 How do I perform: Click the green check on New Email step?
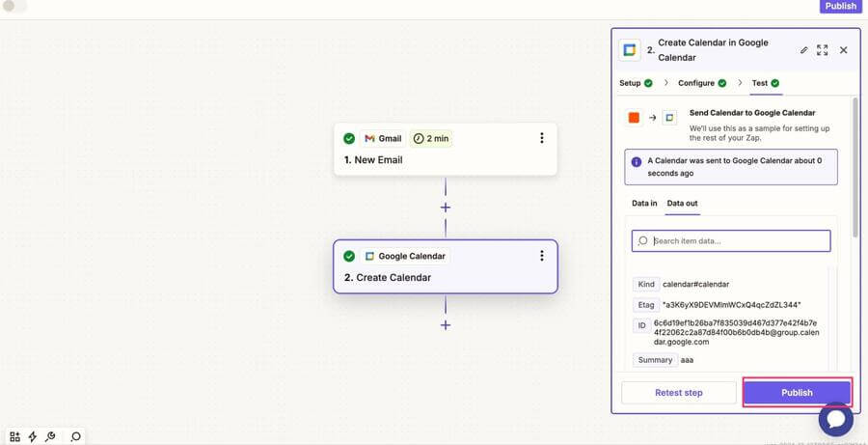(349, 139)
